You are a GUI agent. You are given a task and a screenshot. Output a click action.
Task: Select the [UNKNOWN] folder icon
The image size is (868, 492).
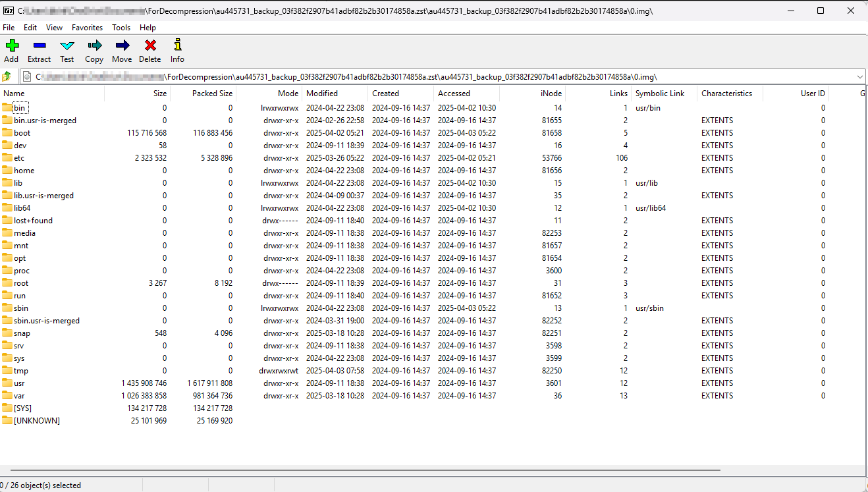pos(7,421)
